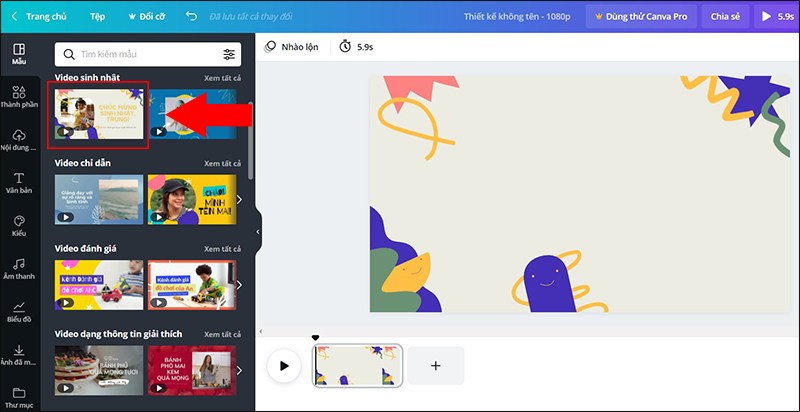Select the đồ chơi của An review template

pyautogui.click(x=192, y=285)
